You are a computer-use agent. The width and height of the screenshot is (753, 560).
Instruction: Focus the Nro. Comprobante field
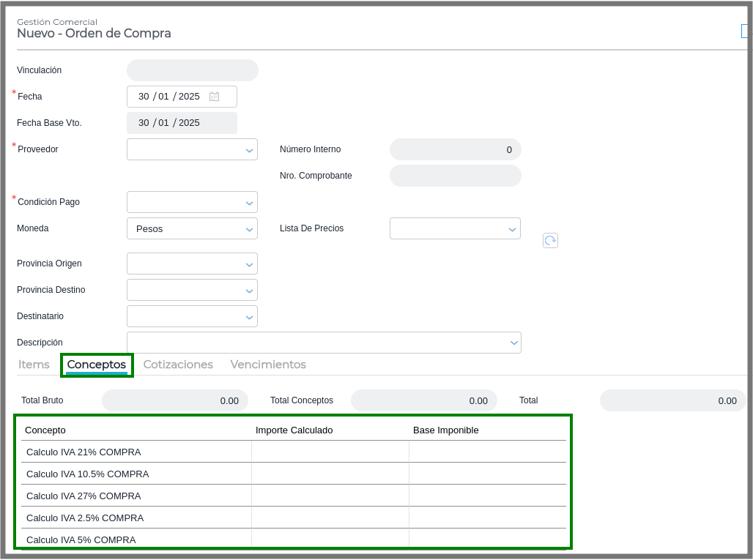(455, 176)
